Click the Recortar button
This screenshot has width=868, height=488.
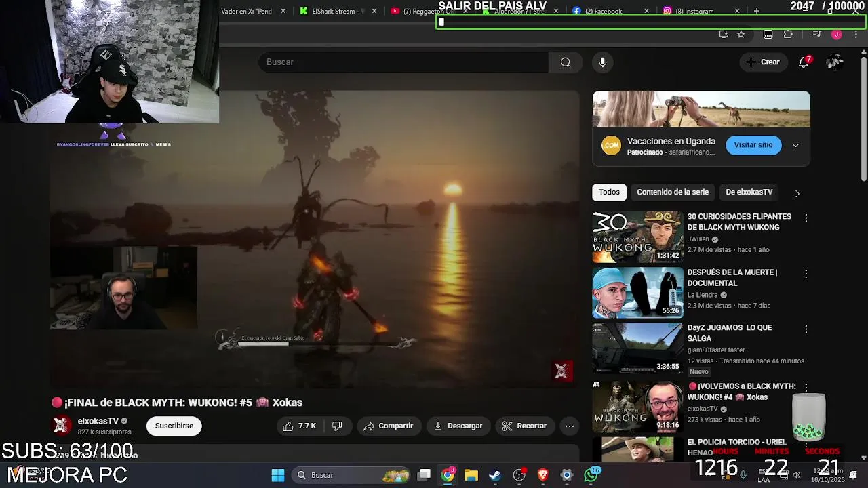tap(524, 426)
